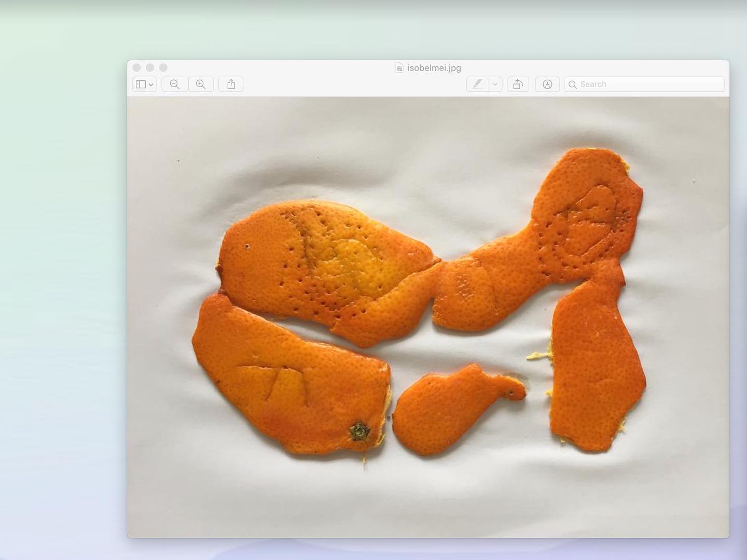The height and width of the screenshot is (560, 747).
Task: Click the document proxy icon in title
Action: (399, 68)
